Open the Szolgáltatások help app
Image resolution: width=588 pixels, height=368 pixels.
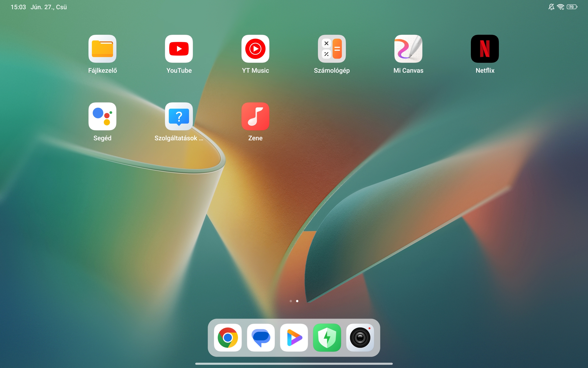[179, 116]
